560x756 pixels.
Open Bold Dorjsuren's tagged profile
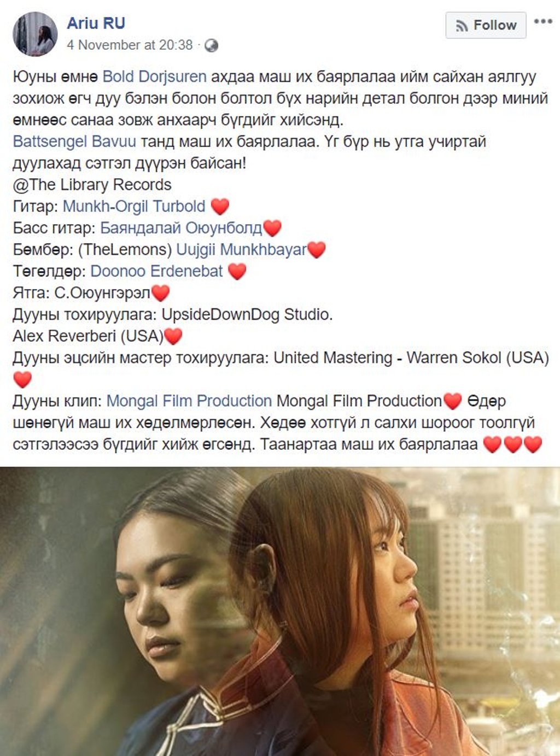(x=155, y=77)
